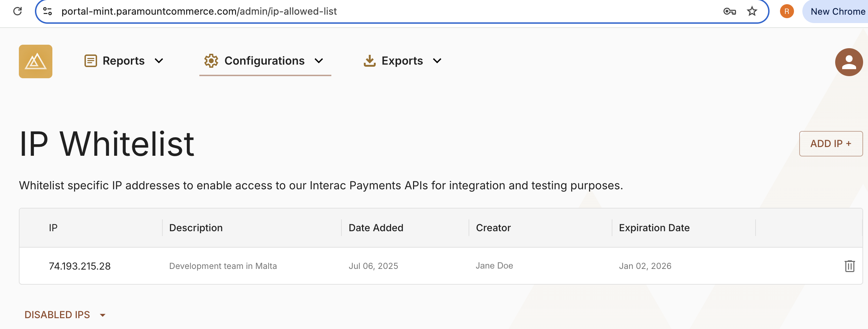This screenshot has height=329, width=868.
Task: Bookmark this page with the star icon
Action: (752, 11)
